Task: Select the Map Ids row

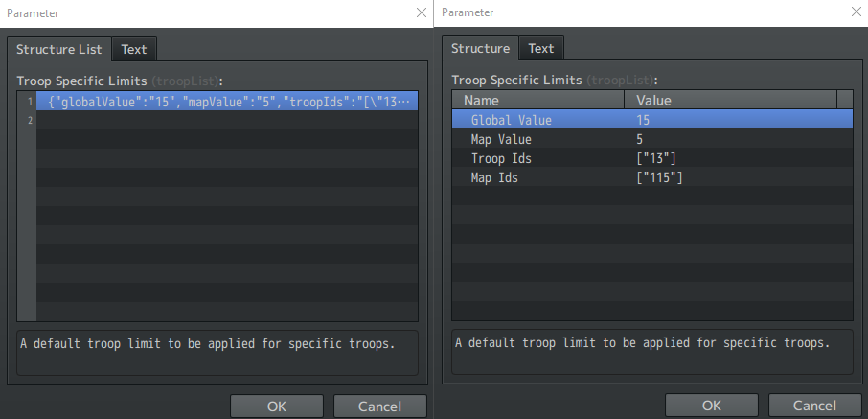Action: 652,178
